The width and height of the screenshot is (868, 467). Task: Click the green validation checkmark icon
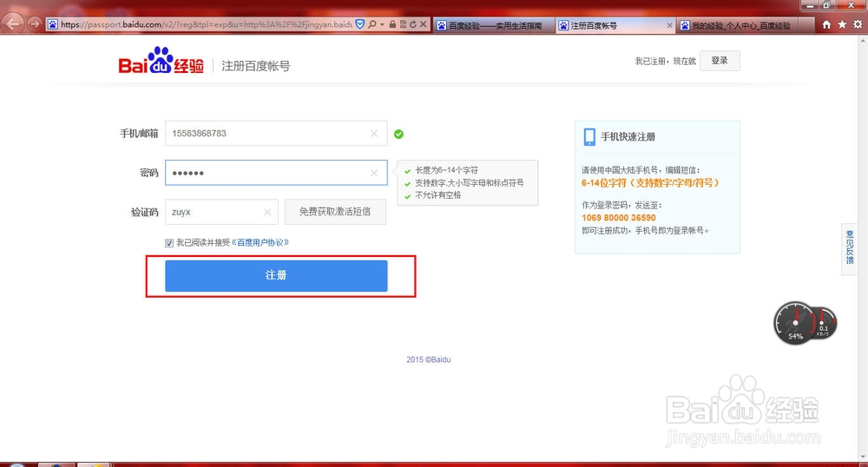click(398, 134)
